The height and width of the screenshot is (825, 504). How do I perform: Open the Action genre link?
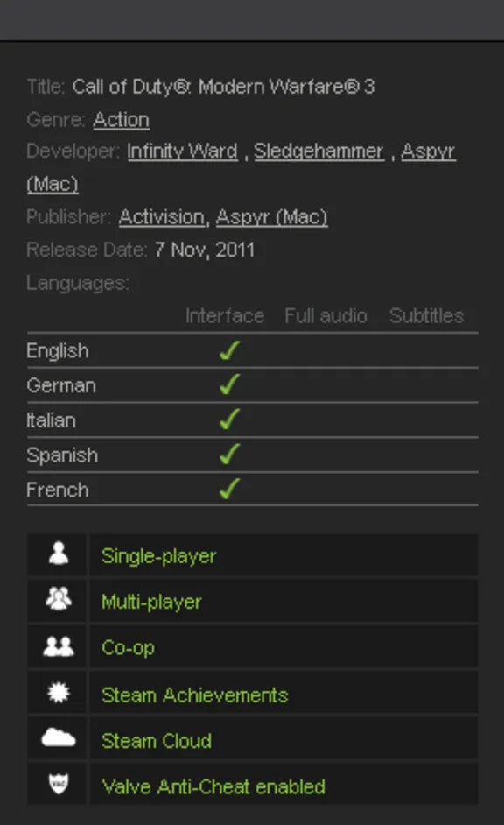point(121,119)
